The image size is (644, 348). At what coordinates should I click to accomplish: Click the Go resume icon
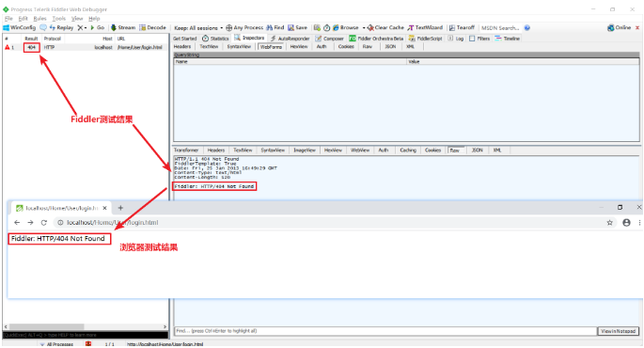tap(92, 27)
